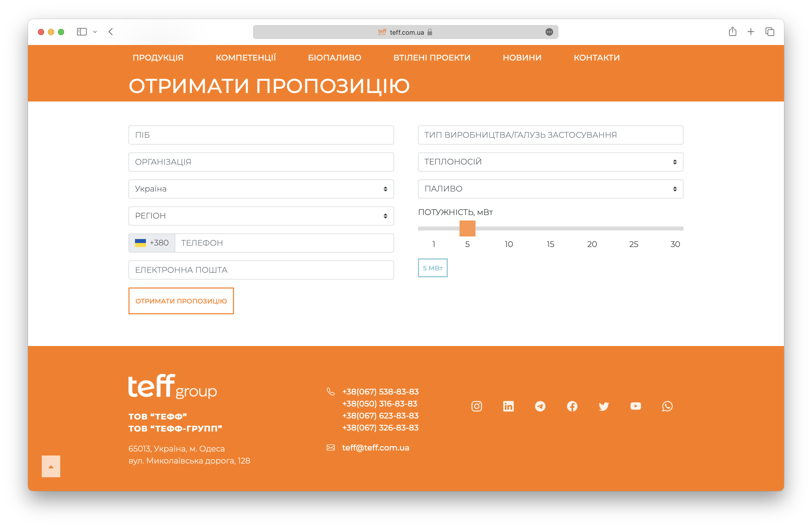
Task: Open the ТЕПЛОНОСІЙ select box
Action: tap(550, 162)
